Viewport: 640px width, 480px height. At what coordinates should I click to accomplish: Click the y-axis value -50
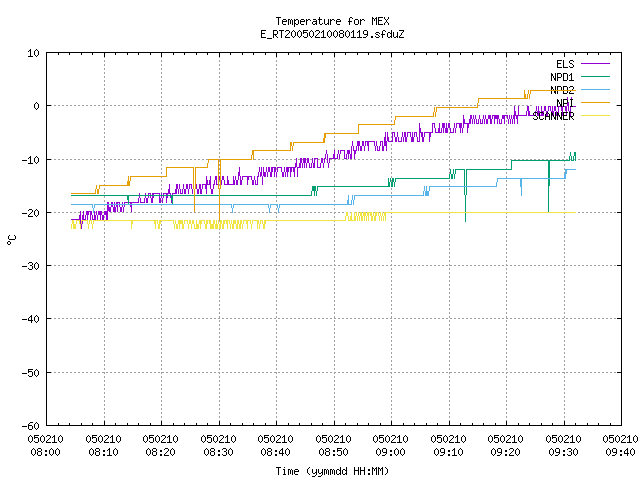pos(31,373)
